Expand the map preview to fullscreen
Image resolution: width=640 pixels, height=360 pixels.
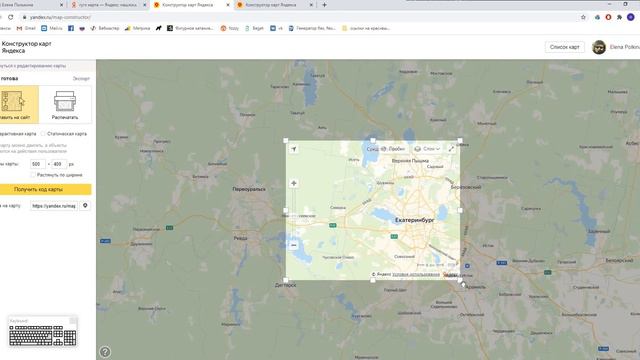[x=451, y=149]
